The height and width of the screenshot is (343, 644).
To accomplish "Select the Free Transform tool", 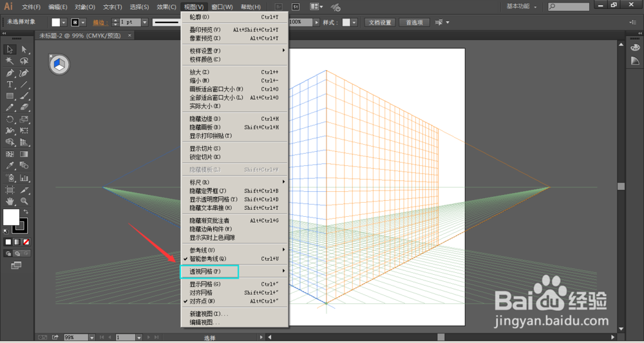I will click(x=24, y=131).
